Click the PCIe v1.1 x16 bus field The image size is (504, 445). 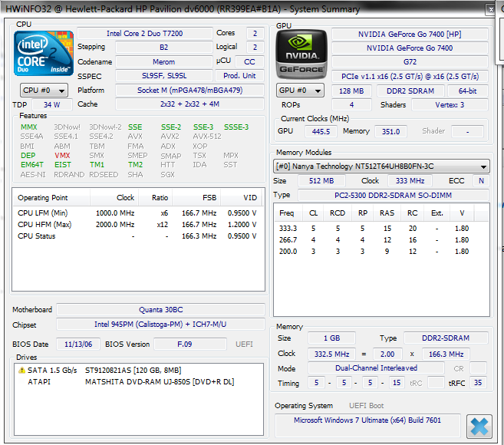coord(410,77)
